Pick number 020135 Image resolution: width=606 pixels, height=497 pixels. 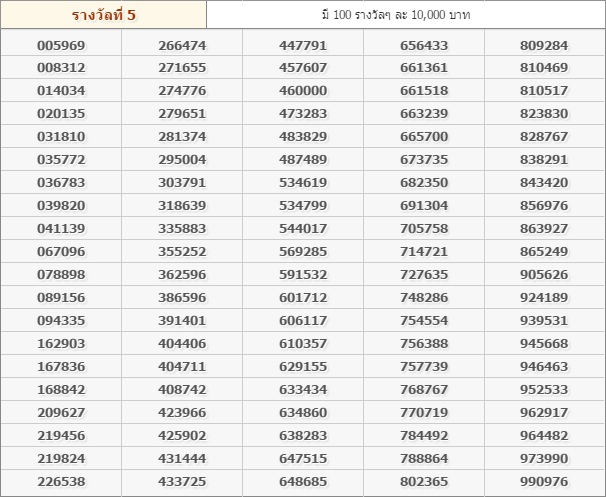(x=61, y=114)
